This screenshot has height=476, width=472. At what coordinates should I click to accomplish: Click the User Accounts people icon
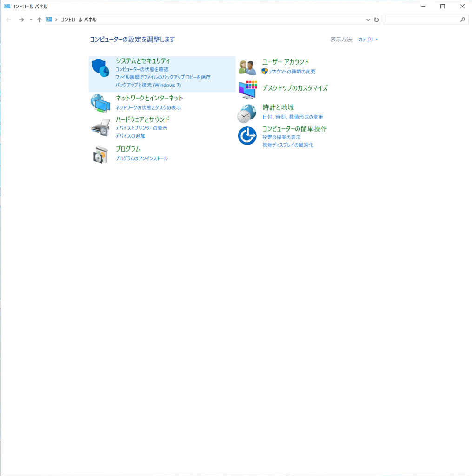tap(247, 68)
